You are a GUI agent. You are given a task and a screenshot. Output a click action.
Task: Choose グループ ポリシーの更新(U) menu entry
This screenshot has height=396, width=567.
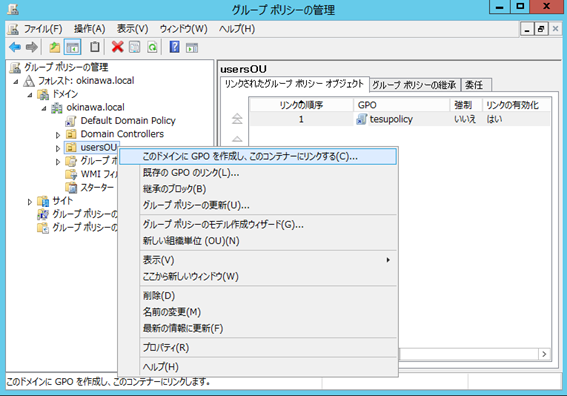point(258,205)
